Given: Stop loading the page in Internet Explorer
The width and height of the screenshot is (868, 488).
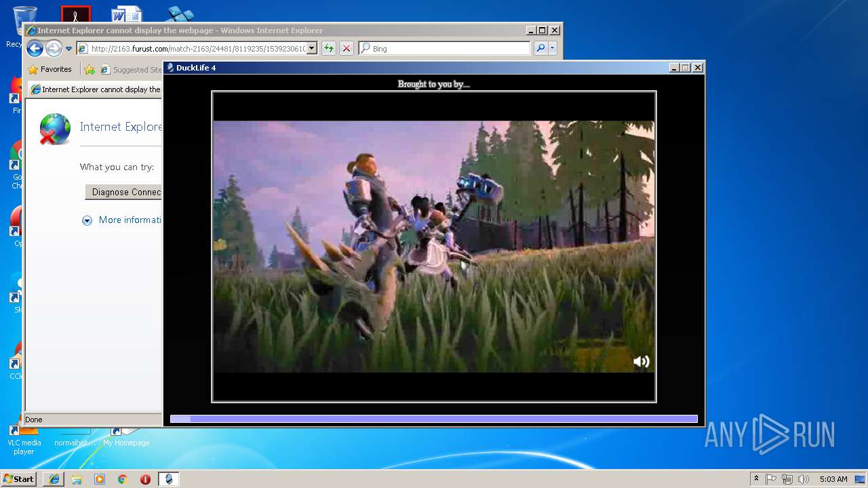Looking at the screenshot, I should 347,48.
